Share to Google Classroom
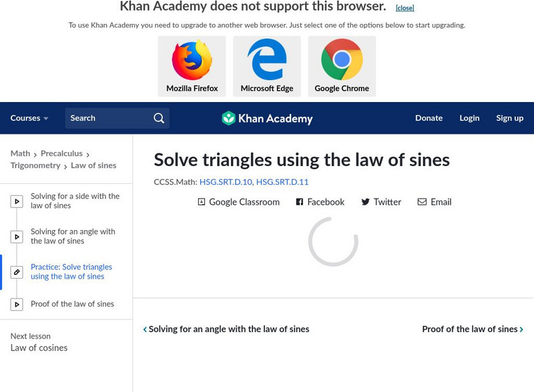Image resolution: width=534 pixels, height=392 pixels. click(x=238, y=202)
